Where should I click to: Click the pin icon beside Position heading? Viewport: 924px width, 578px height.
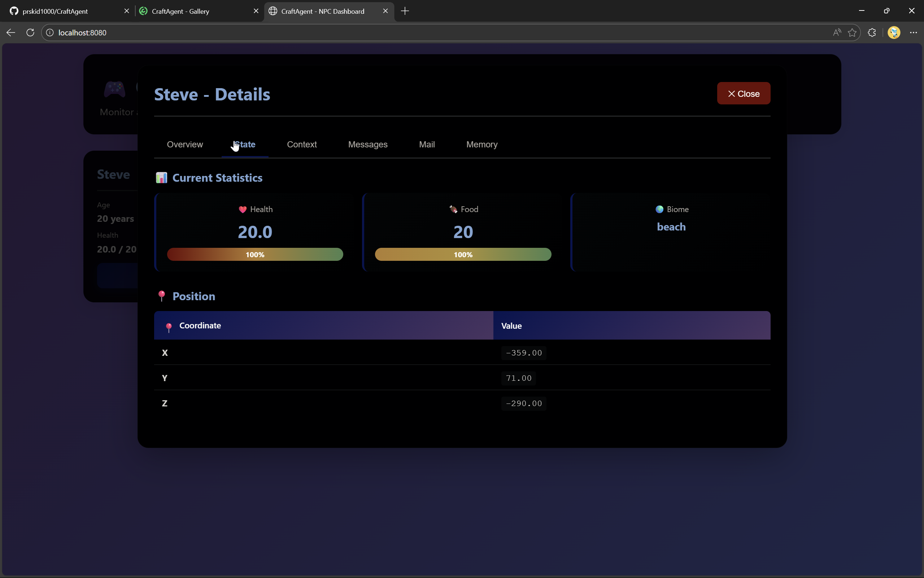161,296
